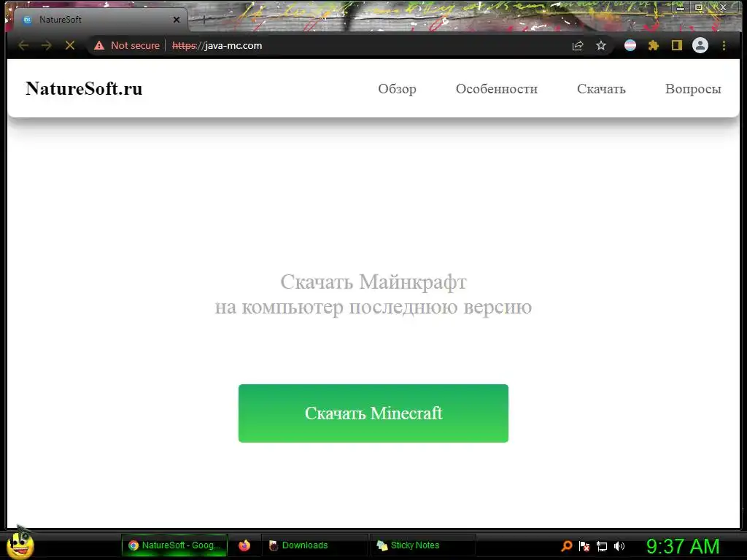Open the Скачать navigation link
The width and height of the screenshot is (747, 560).
(x=601, y=89)
